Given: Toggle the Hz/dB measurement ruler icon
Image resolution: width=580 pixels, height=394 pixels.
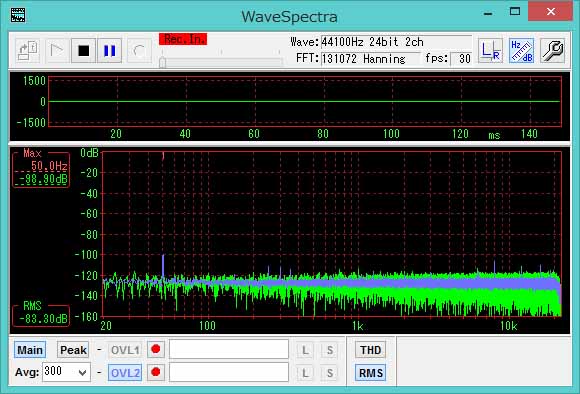Looking at the screenshot, I should point(521,51).
